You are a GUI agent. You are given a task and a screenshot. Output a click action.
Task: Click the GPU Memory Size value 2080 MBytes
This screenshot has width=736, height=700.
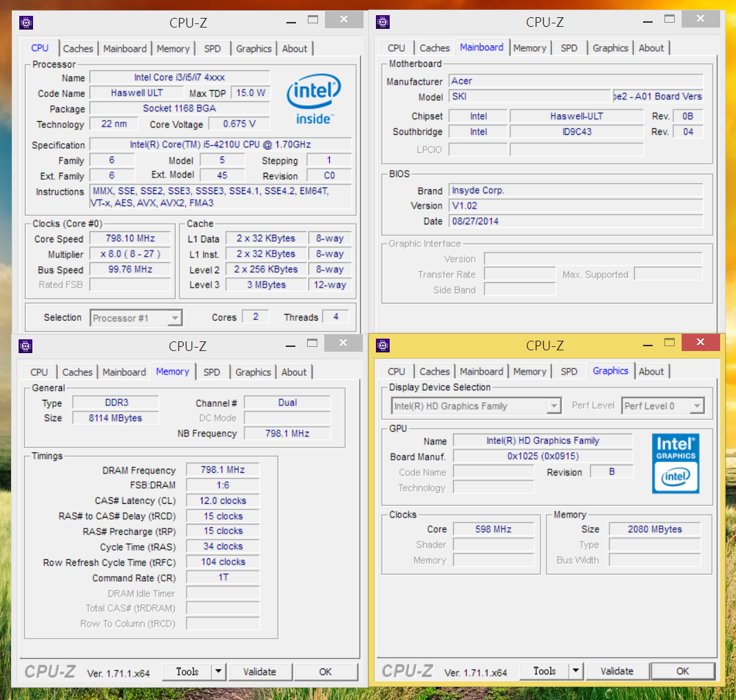point(655,529)
